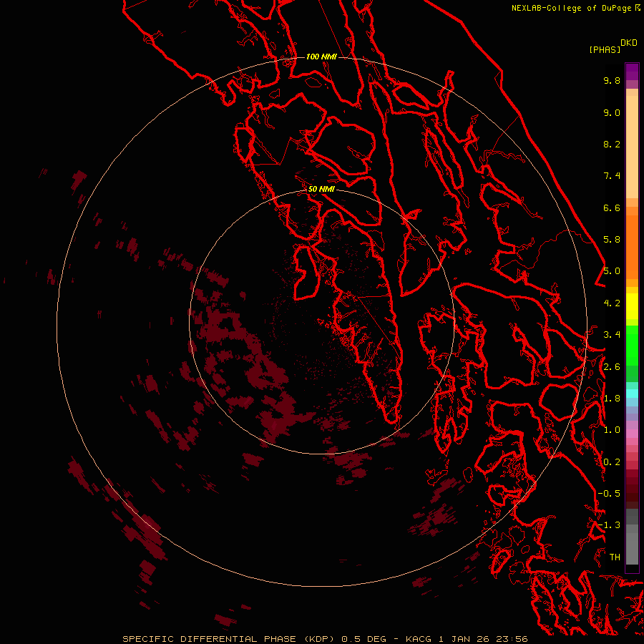Click the 2.6 value on the color scale
This screenshot has height=644, width=644.
[612, 367]
